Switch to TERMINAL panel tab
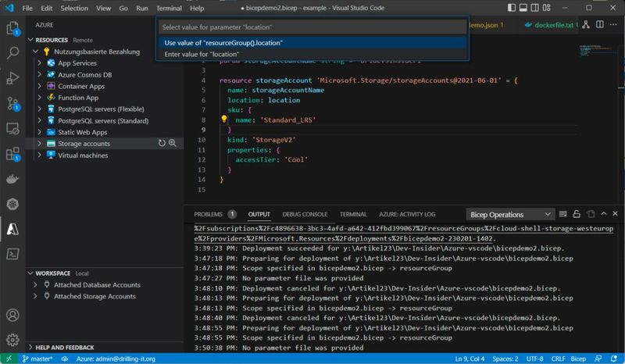625x364 pixels. coord(353,214)
